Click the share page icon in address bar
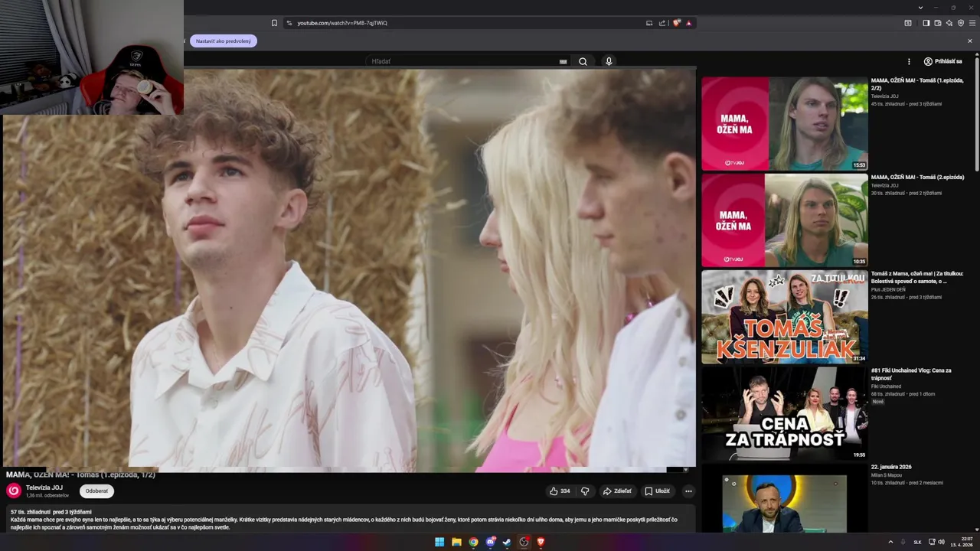 (662, 23)
